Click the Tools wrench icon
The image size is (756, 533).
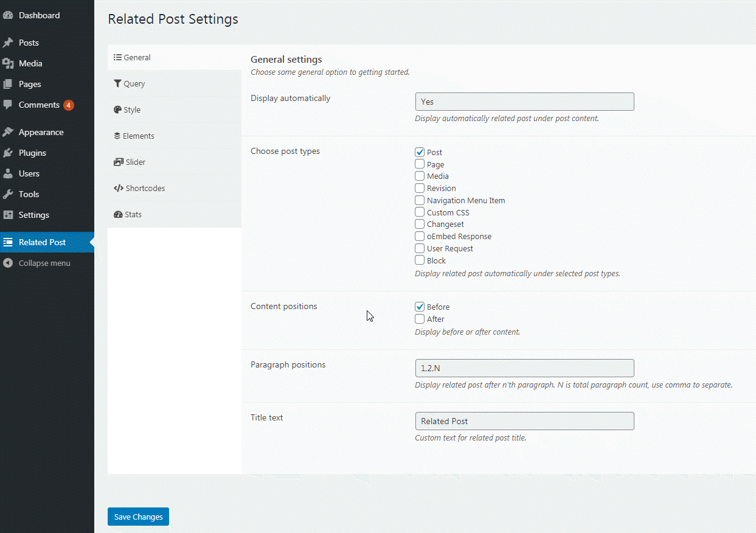[x=8, y=194]
